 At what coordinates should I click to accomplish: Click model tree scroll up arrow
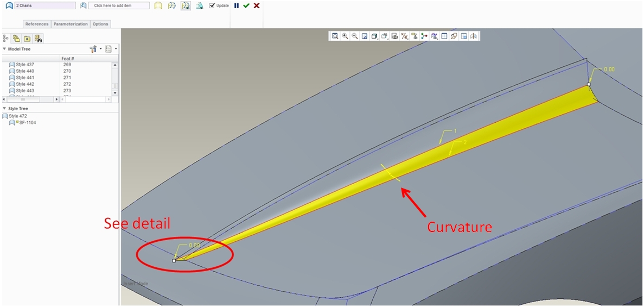(x=114, y=65)
